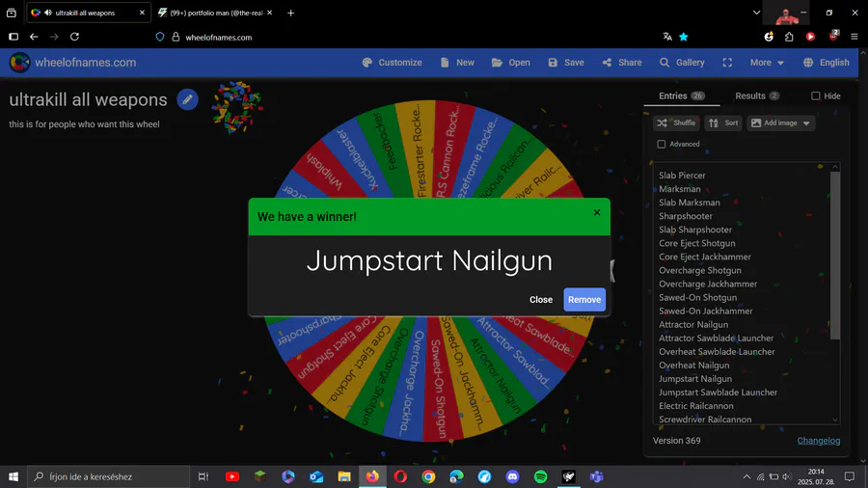
Task: Click the Core Eject Shotgun entry
Action: (697, 243)
